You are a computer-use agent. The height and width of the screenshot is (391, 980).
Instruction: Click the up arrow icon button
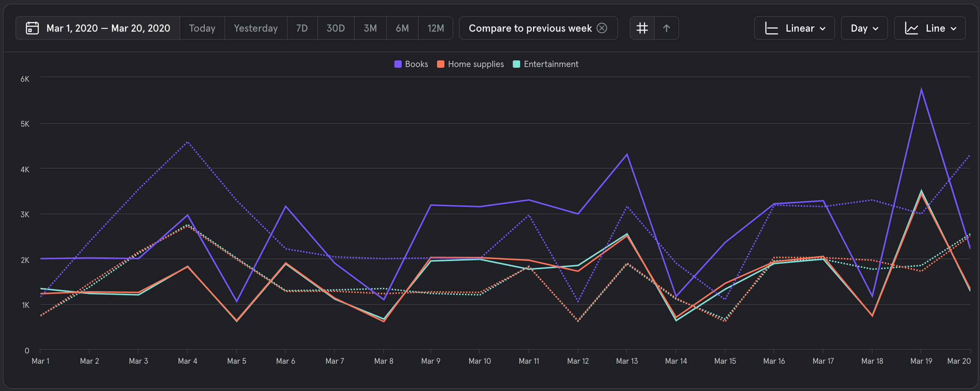[x=666, y=28]
